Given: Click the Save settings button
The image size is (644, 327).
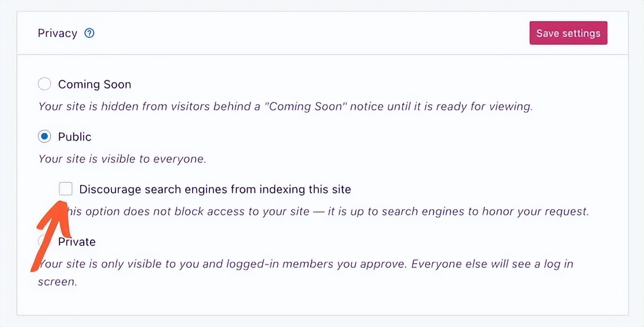Looking at the screenshot, I should point(568,33).
